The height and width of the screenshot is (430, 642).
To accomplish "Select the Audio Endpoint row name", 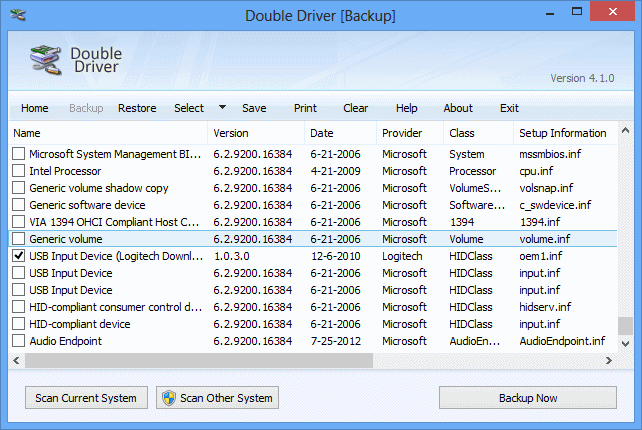I will coord(66,341).
